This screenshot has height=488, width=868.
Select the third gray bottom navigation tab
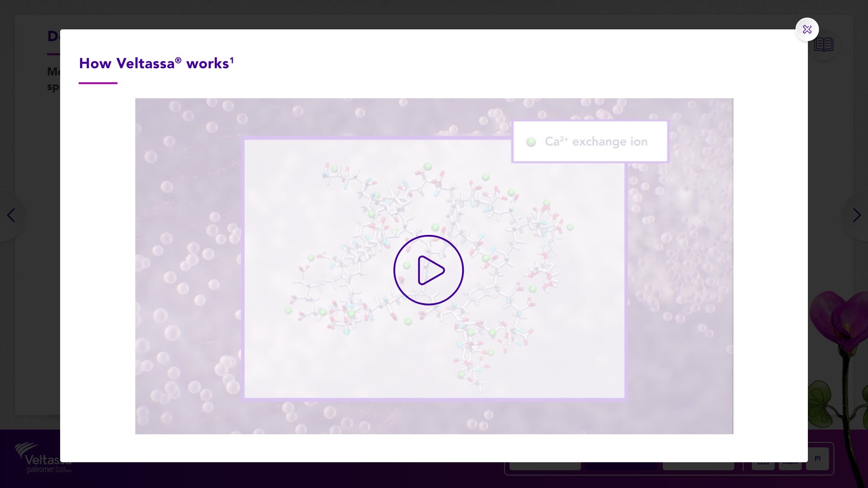(x=698, y=466)
